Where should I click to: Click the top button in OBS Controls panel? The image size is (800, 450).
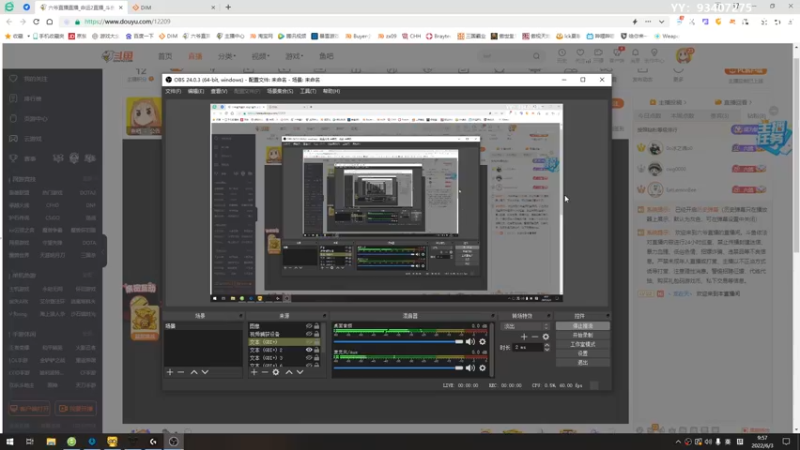pyautogui.click(x=583, y=326)
